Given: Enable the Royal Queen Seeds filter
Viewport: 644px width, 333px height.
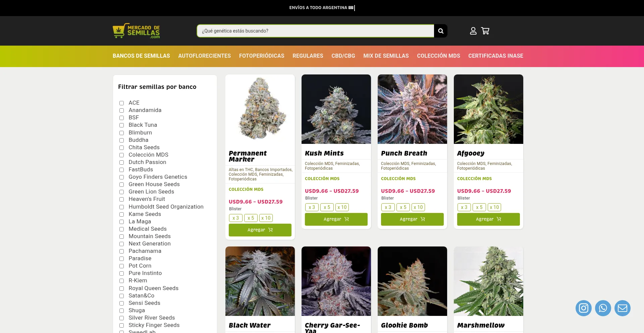Looking at the screenshot, I should (122, 288).
